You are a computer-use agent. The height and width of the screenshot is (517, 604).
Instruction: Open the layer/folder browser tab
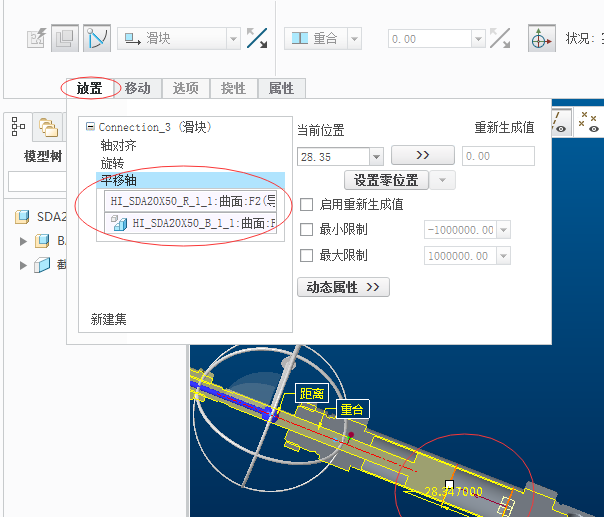[x=48, y=127]
